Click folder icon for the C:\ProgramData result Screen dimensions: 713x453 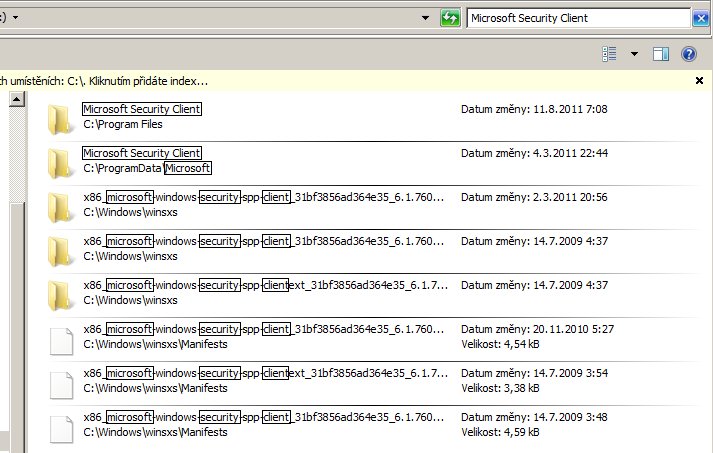click(x=62, y=161)
